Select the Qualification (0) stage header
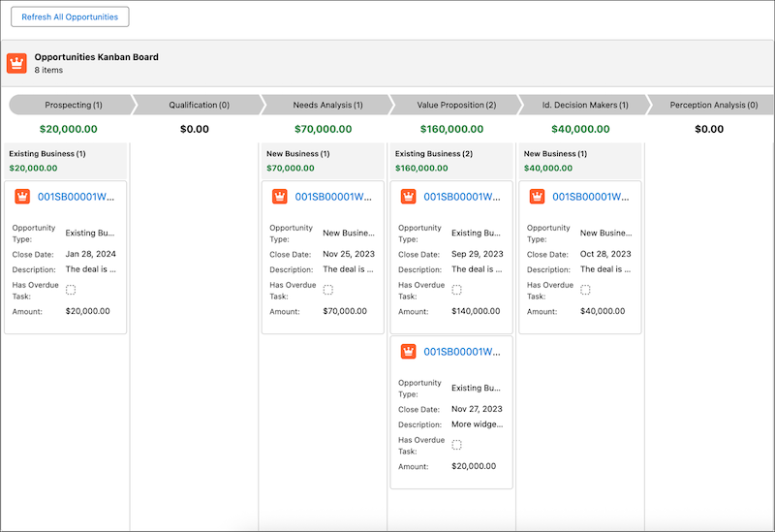The width and height of the screenshot is (775, 532). pyautogui.click(x=199, y=105)
